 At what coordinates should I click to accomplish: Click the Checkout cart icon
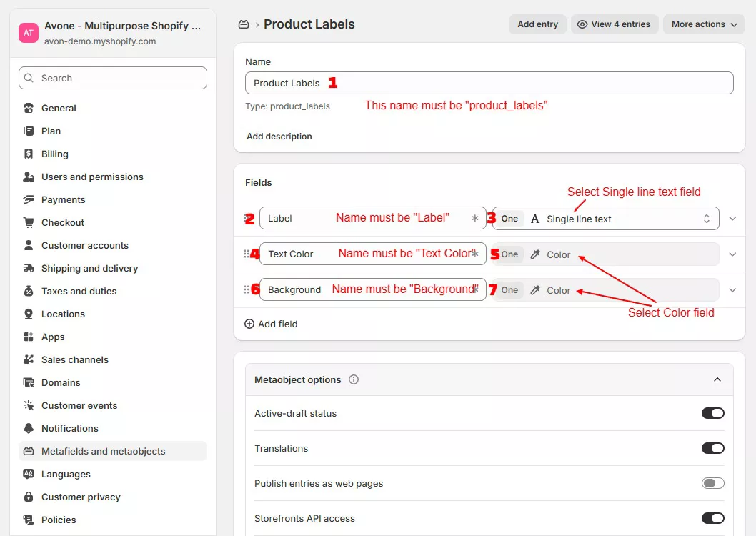pyautogui.click(x=29, y=223)
